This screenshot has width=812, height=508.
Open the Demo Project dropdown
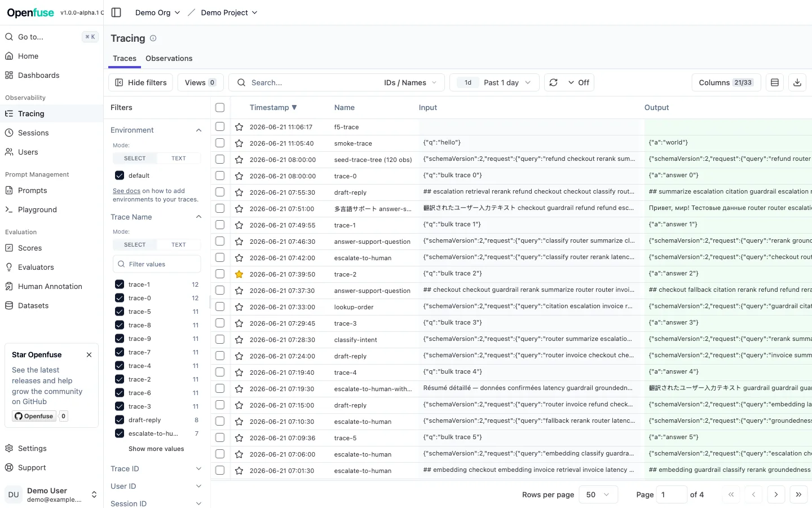pos(229,12)
